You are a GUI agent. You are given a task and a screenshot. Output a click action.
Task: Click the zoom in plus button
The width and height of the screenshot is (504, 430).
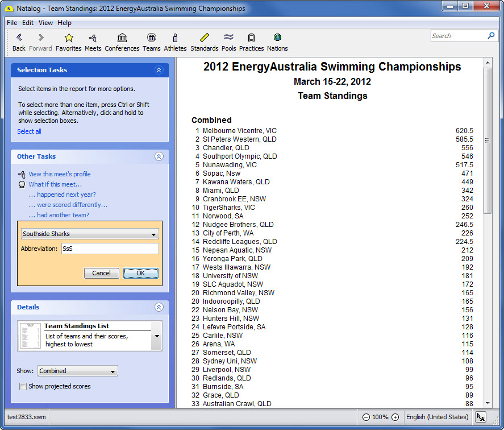(x=395, y=417)
